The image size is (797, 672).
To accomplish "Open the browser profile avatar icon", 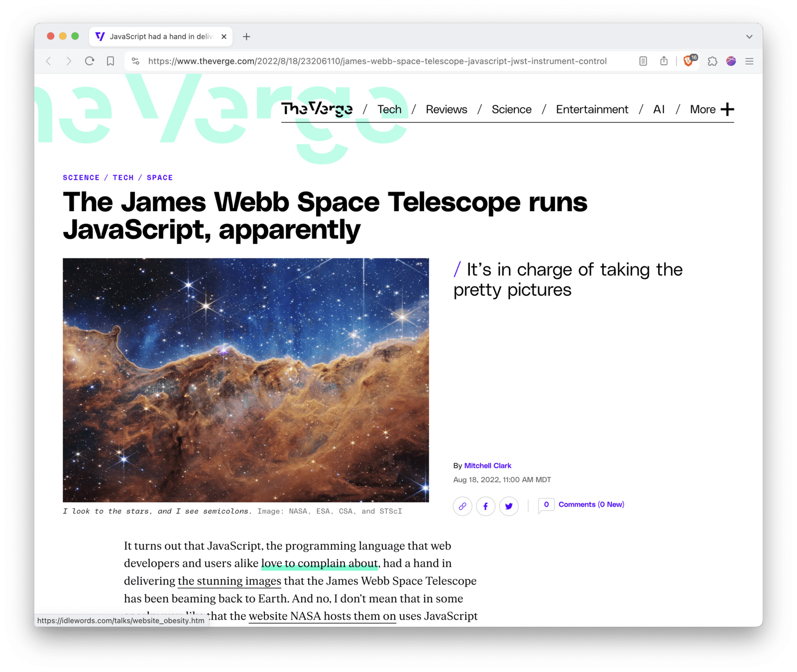I will (x=731, y=61).
